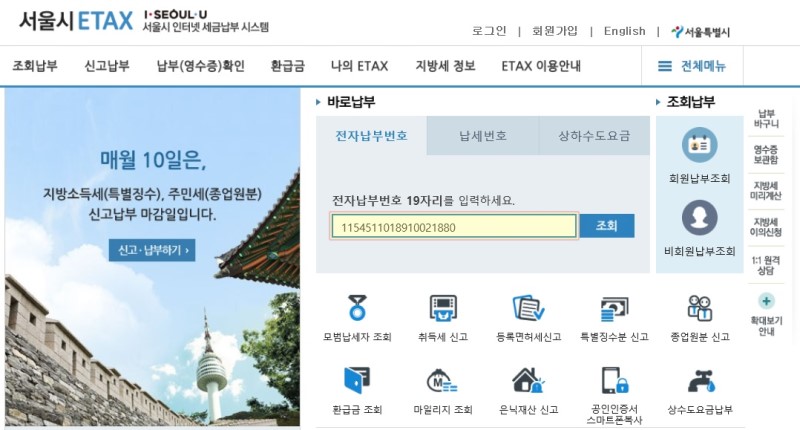Click the 취득세 신고 icon
This screenshot has height=430, width=800.
(x=443, y=308)
